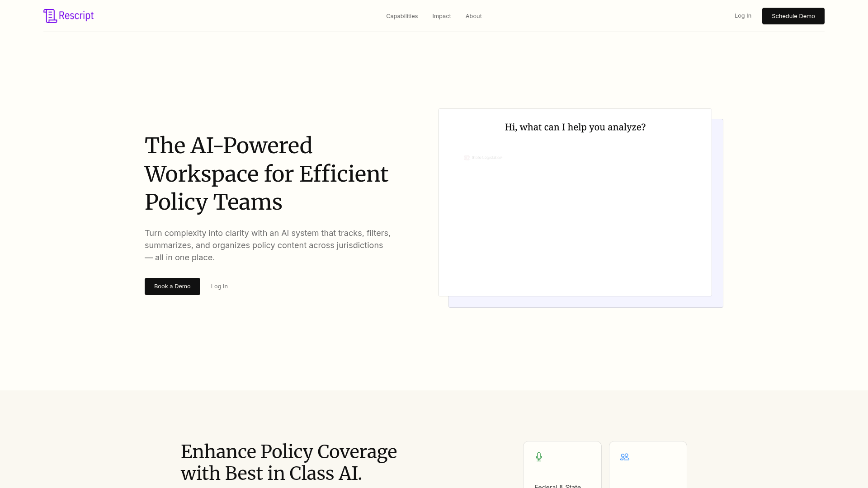This screenshot has width=868, height=488.
Task: Open the Capabilities menu item
Action: [402, 16]
